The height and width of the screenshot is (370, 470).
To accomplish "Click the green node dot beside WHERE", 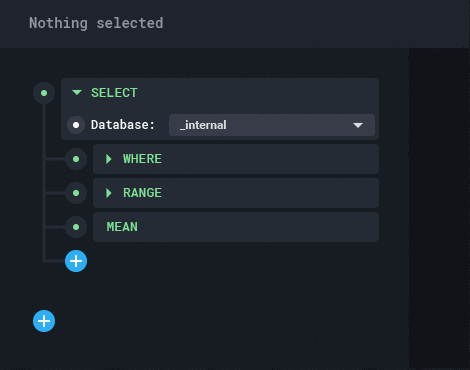I will pyautogui.click(x=76, y=159).
